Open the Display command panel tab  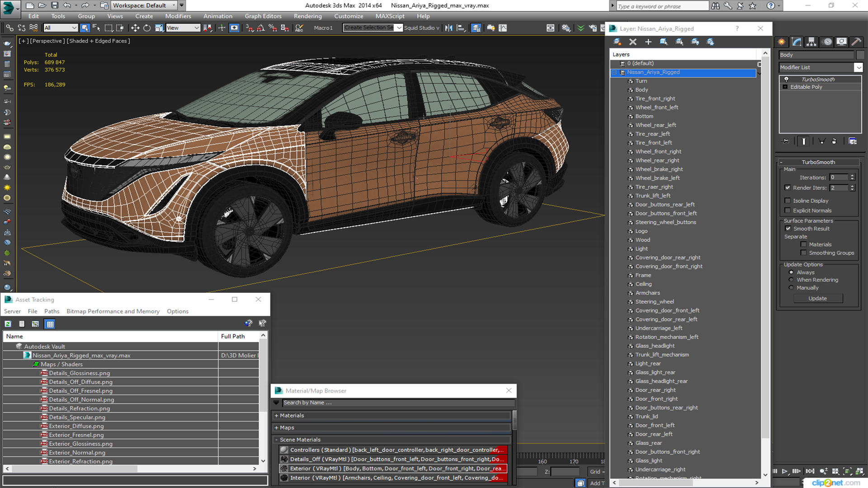coord(841,42)
